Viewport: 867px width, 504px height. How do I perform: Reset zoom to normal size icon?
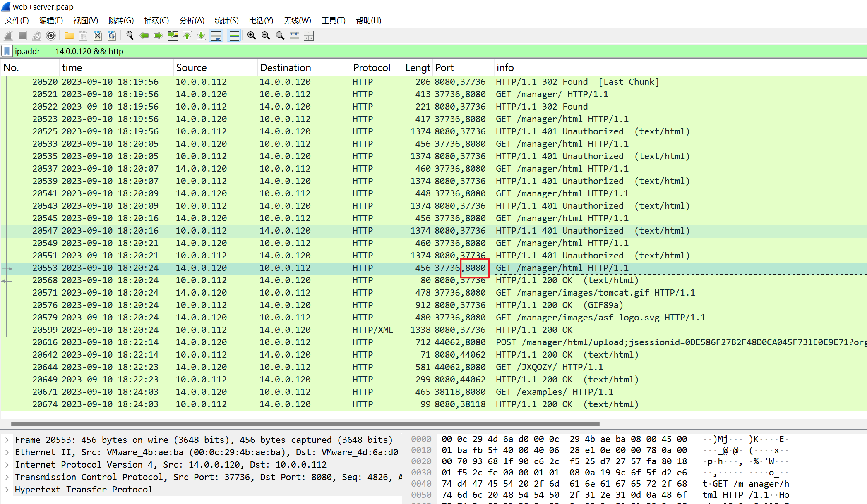pos(280,36)
